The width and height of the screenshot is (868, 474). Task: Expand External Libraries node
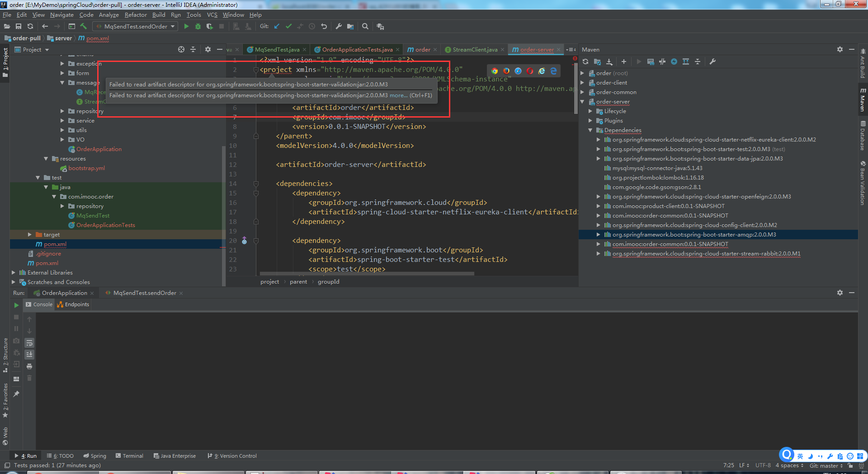click(x=14, y=273)
